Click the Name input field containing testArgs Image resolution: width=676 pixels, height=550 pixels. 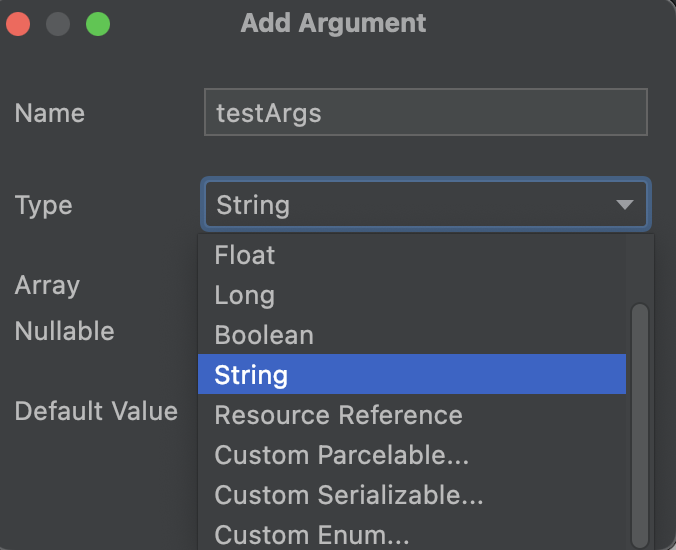[x=425, y=112]
